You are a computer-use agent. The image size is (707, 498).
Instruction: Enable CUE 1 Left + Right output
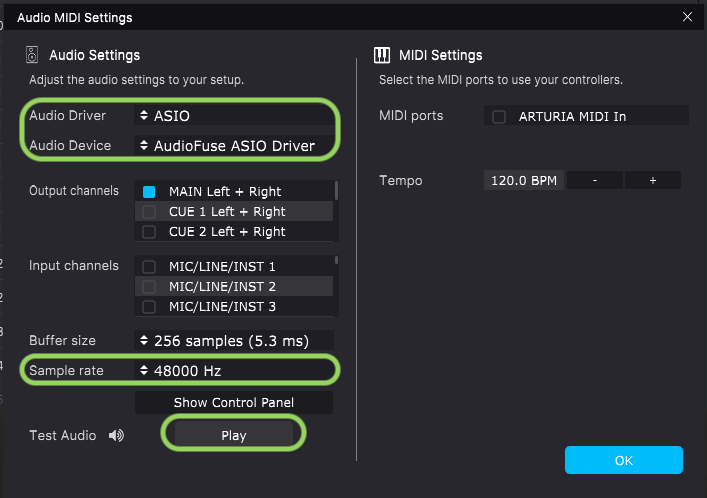[149, 212]
